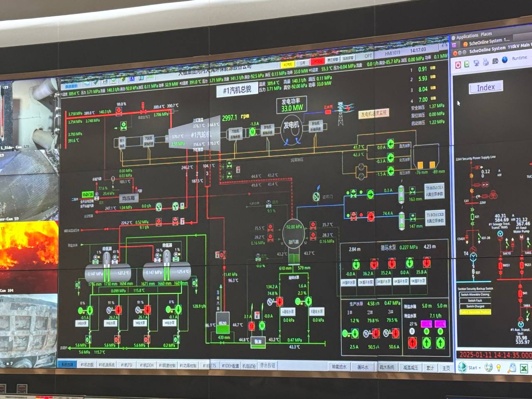Click the first magenta indicator box above 除盐水泵
This screenshot has width=532, height=399.
click(x=426, y=323)
